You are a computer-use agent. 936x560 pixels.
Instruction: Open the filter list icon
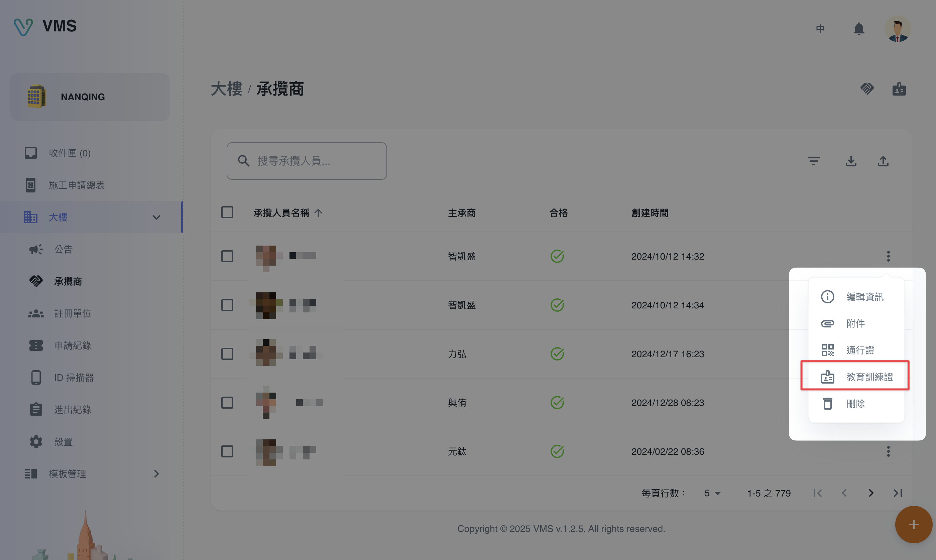813,161
